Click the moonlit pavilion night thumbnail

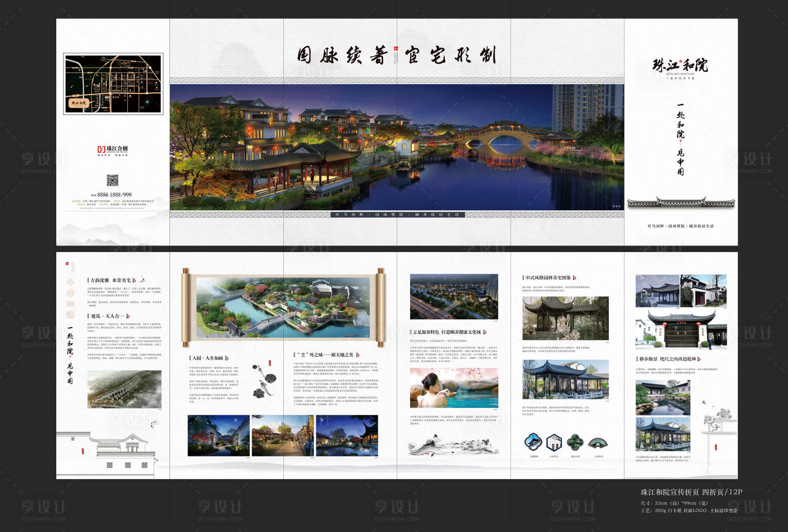pos(347,435)
